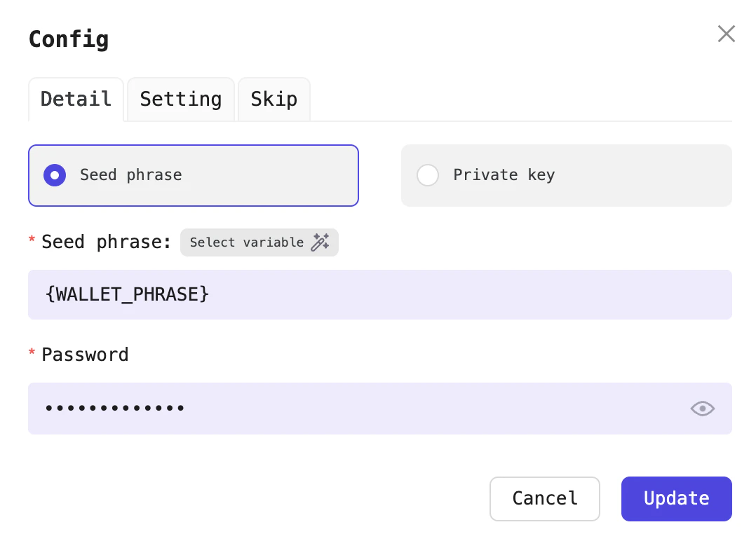The height and width of the screenshot is (541, 756).
Task: Click the magic wand icon on Select variable
Action: pyautogui.click(x=321, y=242)
